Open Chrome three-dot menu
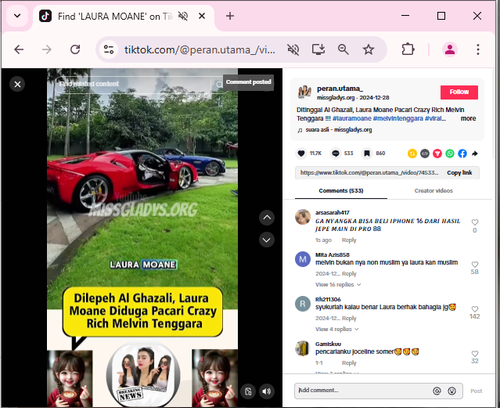Screen dimensions: 500x408 pos(478,50)
